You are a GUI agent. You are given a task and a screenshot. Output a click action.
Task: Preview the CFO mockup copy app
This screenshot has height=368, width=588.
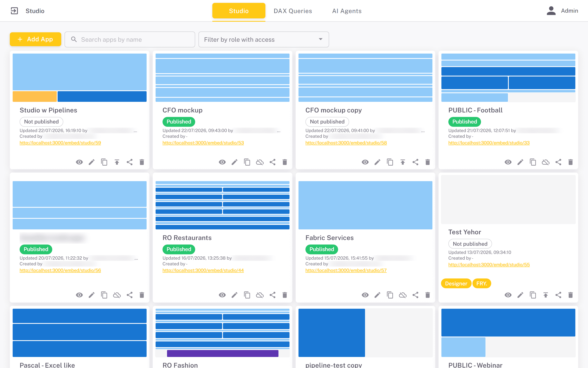pyautogui.click(x=365, y=162)
